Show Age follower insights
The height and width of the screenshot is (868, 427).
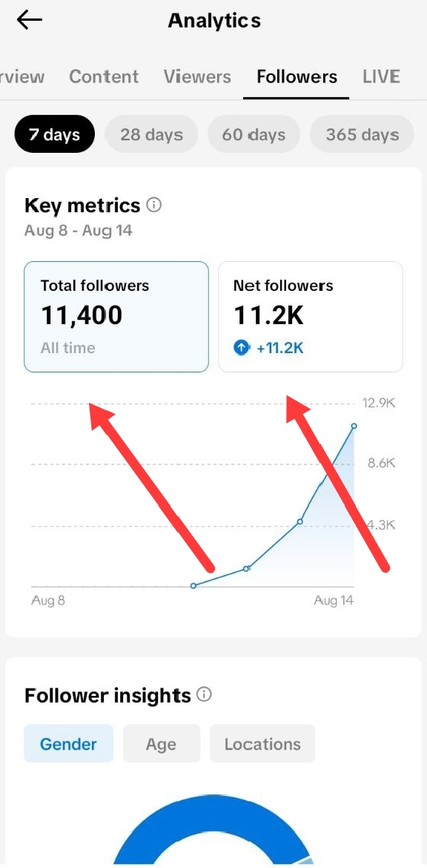pyautogui.click(x=161, y=743)
